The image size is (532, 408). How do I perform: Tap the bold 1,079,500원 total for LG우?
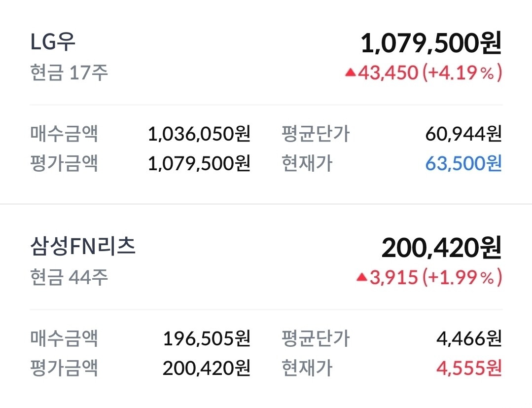431,43
